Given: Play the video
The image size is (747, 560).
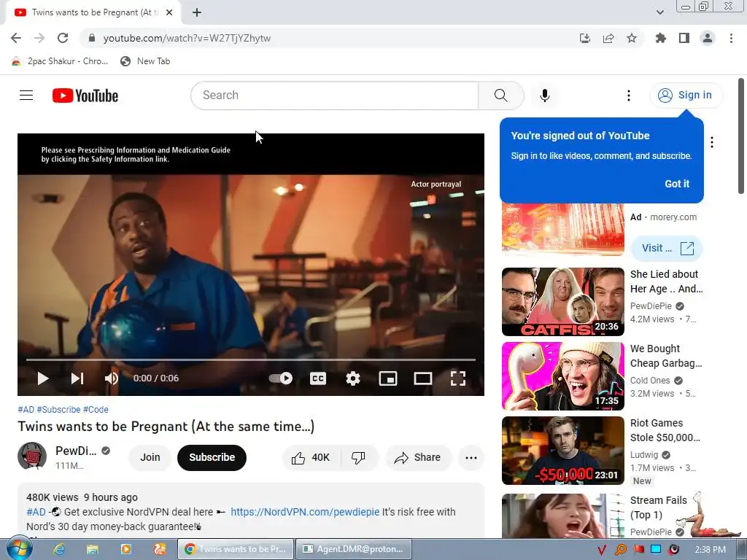Looking at the screenshot, I should pos(43,378).
